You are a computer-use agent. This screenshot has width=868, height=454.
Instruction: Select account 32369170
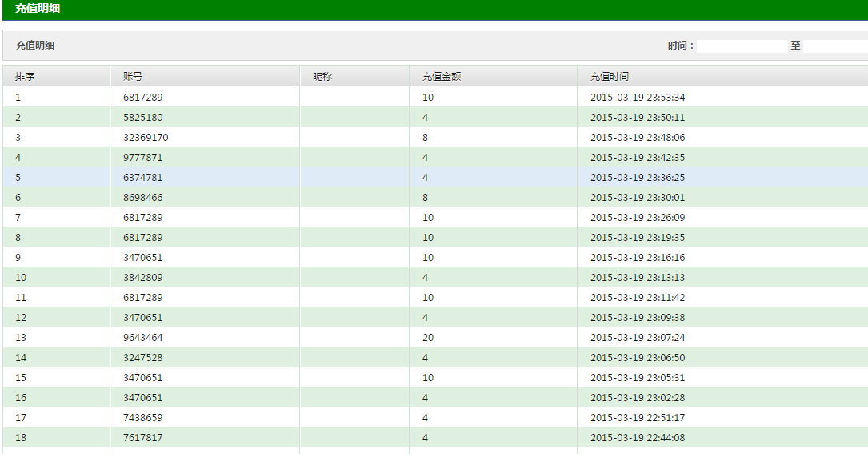pyautogui.click(x=146, y=138)
